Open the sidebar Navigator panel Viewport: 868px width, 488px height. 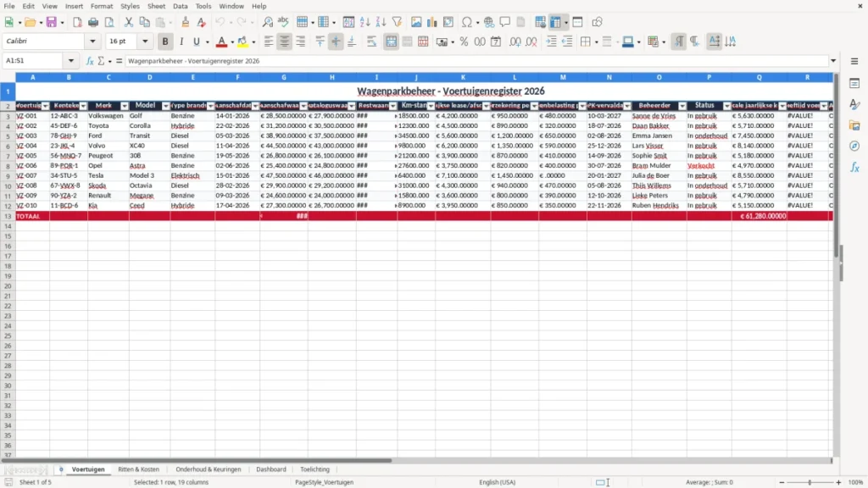click(x=854, y=146)
